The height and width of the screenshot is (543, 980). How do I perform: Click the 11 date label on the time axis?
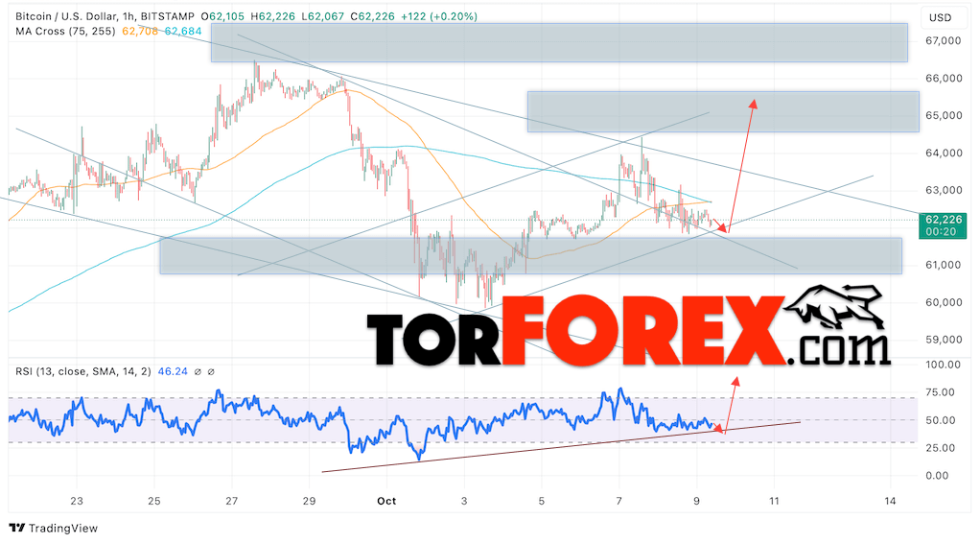pyautogui.click(x=775, y=501)
